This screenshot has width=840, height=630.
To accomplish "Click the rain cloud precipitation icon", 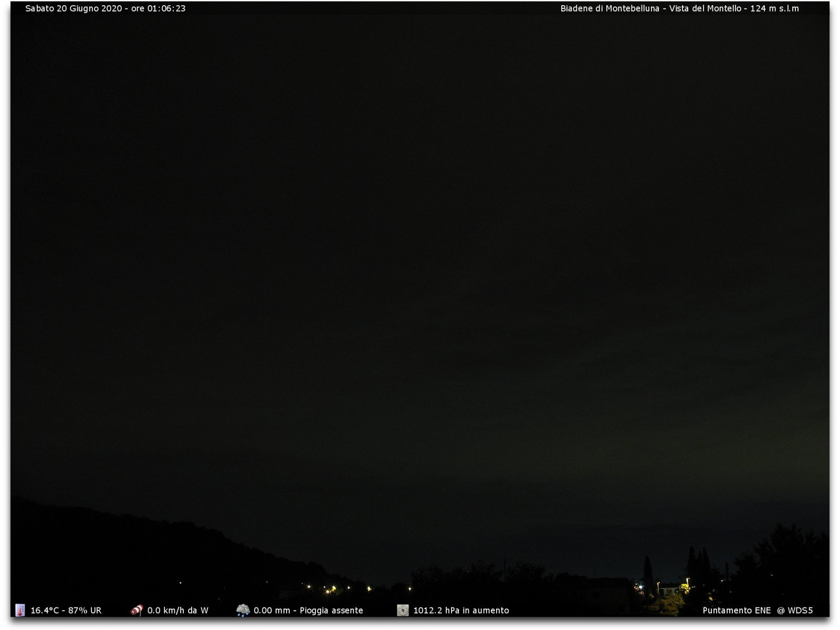I will [x=243, y=610].
